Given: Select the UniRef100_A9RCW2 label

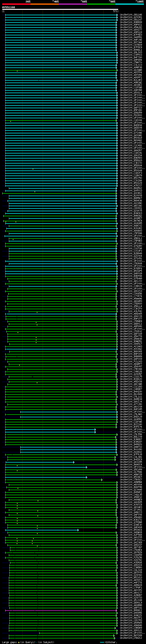Looking at the screenshot, I should pos(131,82).
